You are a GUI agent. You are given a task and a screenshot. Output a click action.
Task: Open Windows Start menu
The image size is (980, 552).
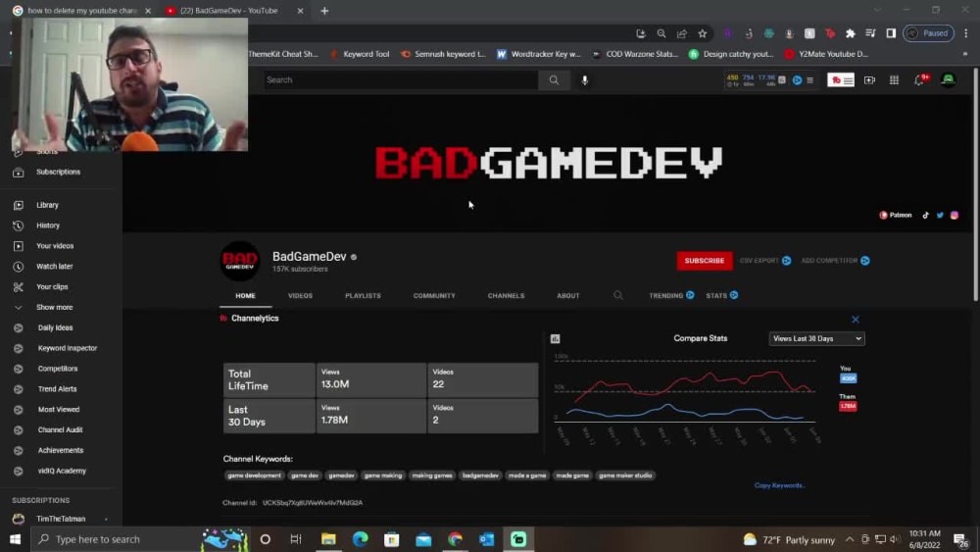pyautogui.click(x=15, y=539)
